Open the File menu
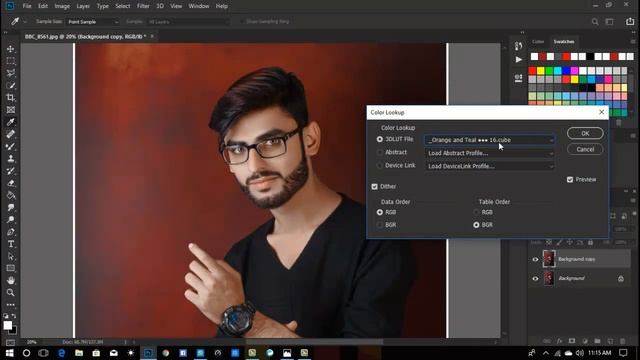The image size is (640, 360). (x=27, y=6)
